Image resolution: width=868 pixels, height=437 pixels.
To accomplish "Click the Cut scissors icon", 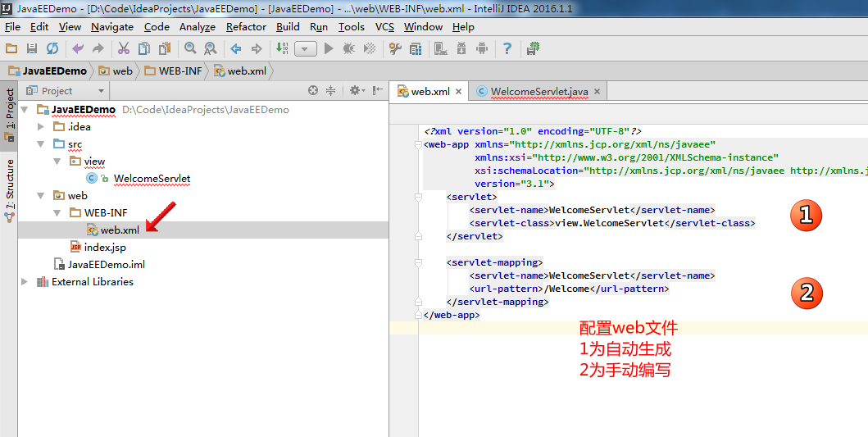I will pos(124,48).
